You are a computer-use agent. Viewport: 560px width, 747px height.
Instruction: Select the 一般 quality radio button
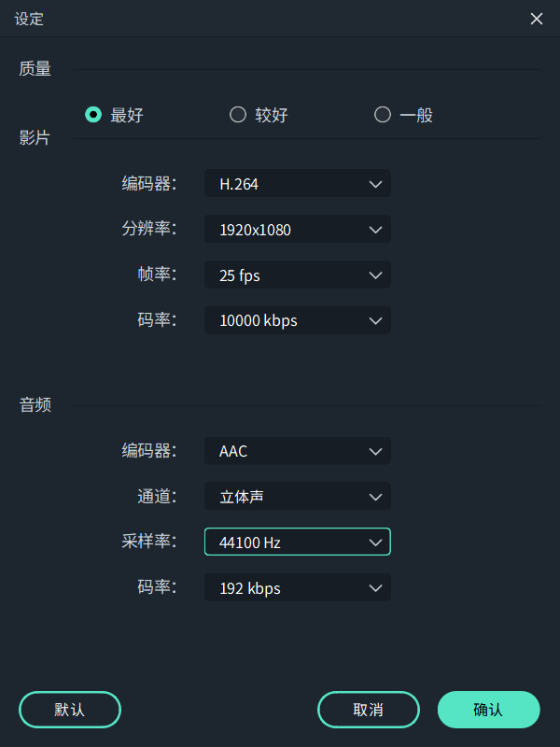(383, 114)
